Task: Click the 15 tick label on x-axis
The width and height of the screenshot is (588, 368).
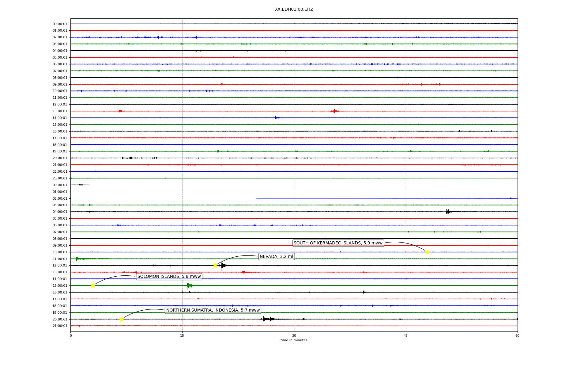Action: (182, 335)
